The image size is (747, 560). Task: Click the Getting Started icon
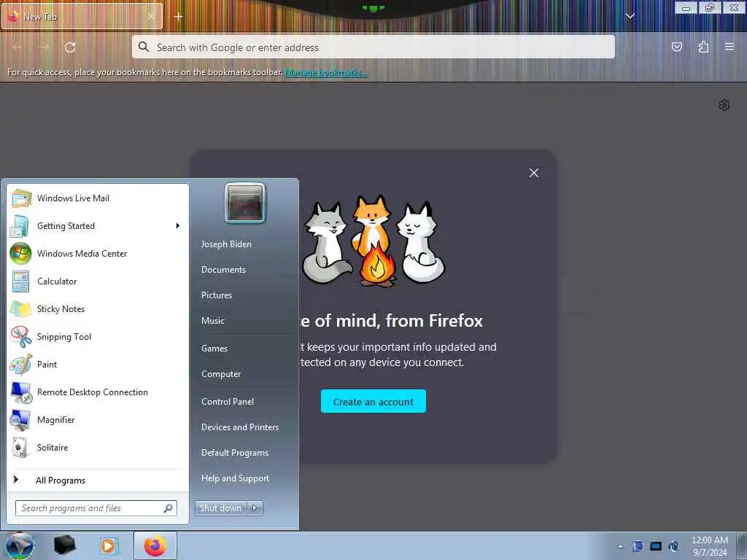coord(20,226)
